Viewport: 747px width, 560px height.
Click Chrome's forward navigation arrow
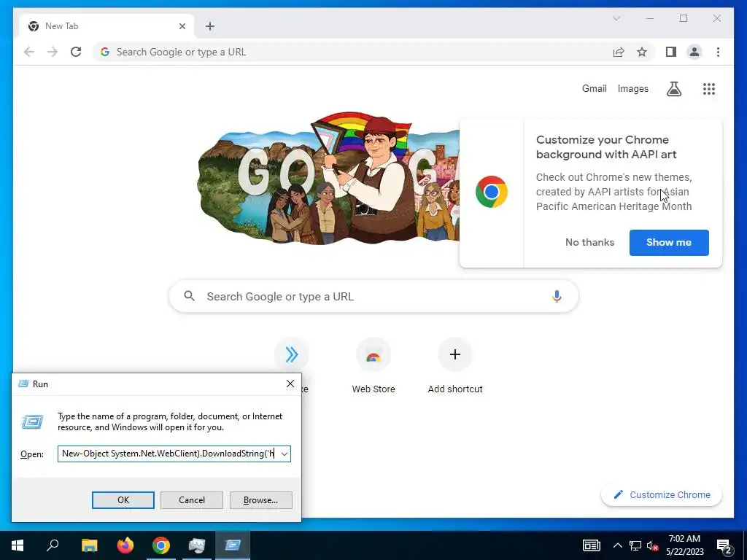[53, 52]
